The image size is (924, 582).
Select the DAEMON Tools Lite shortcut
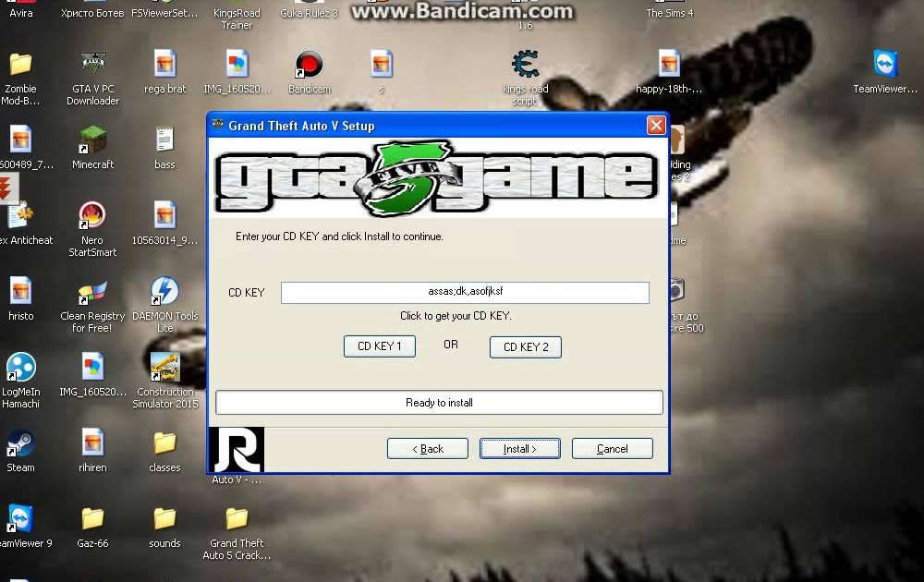point(165,291)
